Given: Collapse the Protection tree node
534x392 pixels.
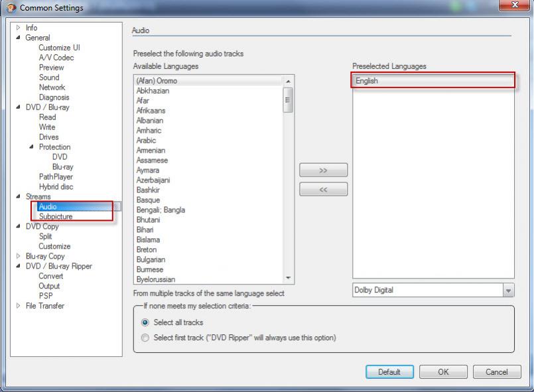Looking at the screenshot, I should pos(32,147).
